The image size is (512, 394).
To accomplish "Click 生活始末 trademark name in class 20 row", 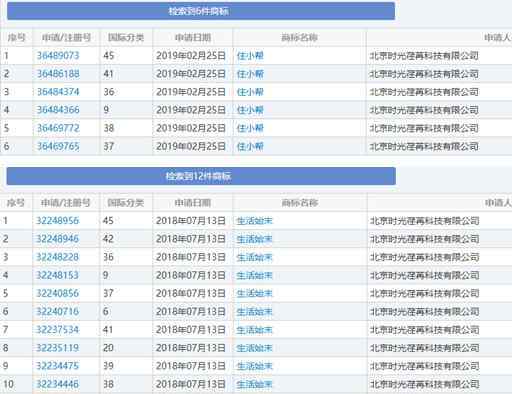I will pos(254,348).
